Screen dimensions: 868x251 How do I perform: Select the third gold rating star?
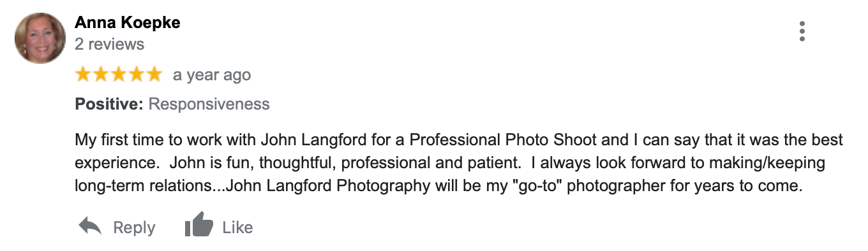coord(119,75)
